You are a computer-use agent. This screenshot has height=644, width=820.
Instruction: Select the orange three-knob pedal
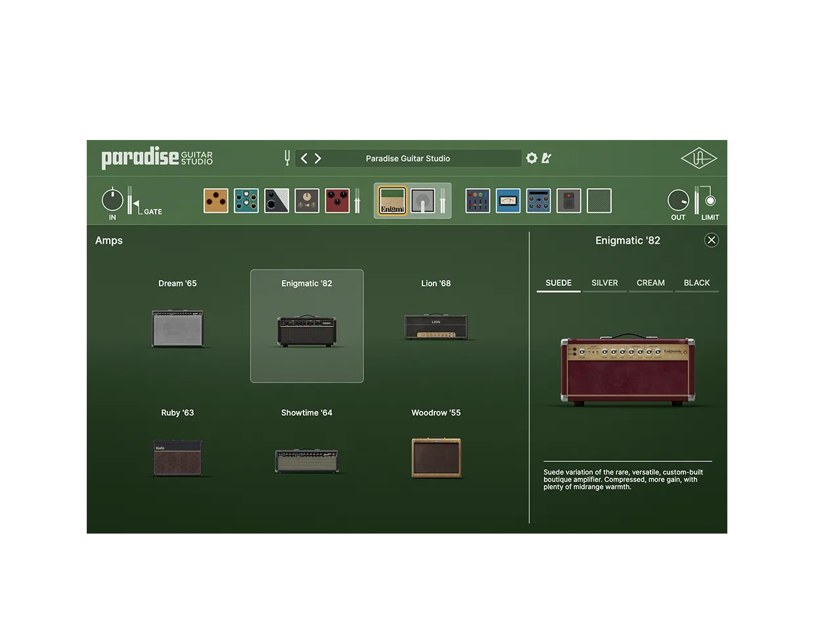tap(216, 200)
